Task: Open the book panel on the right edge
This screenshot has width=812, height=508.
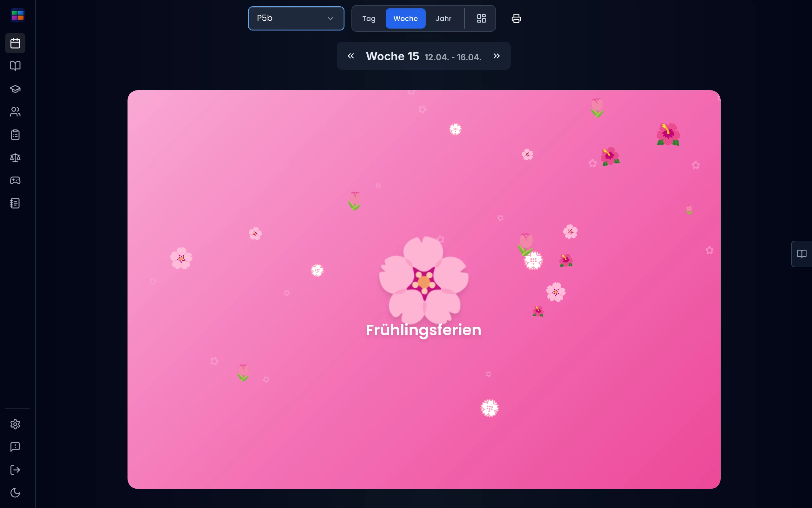Action: [802, 254]
